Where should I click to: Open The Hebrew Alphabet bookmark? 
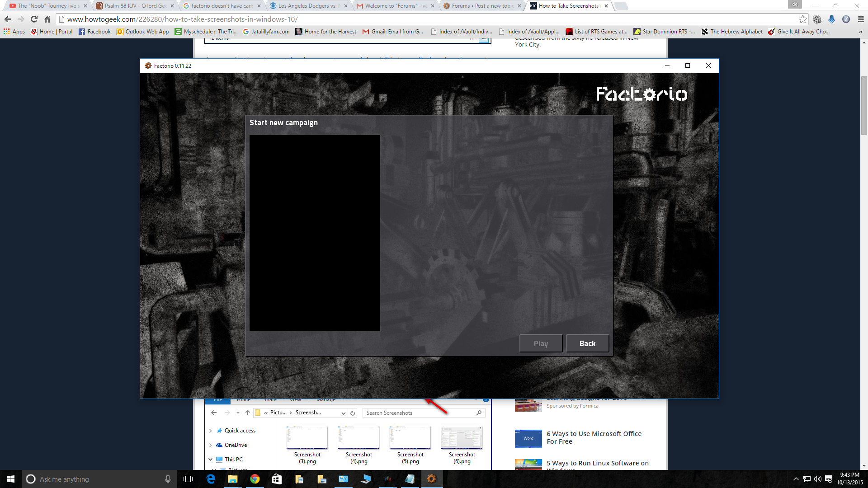click(732, 32)
